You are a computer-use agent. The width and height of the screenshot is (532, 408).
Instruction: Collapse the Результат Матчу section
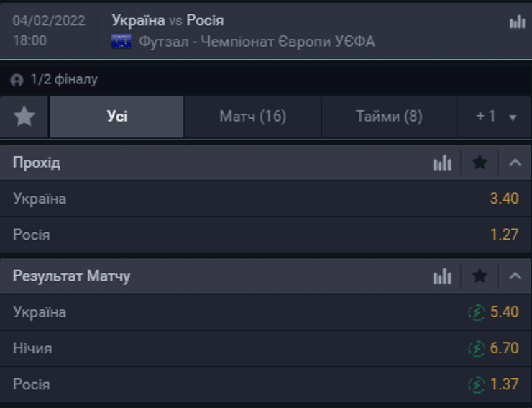pyautogui.click(x=515, y=276)
